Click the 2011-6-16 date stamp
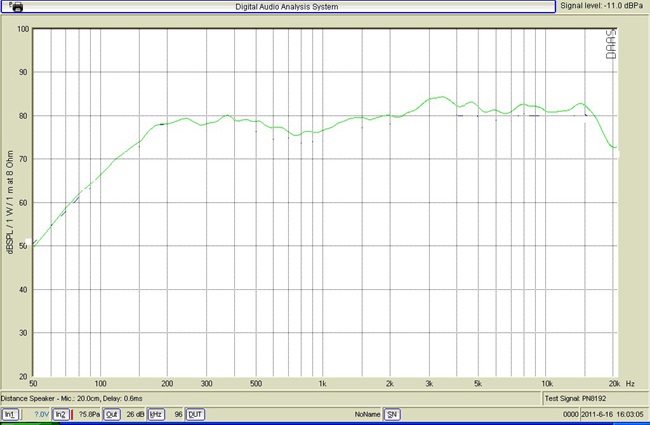Image resolution: width=650 pixels, height=425 pixels. coord(597,414)
